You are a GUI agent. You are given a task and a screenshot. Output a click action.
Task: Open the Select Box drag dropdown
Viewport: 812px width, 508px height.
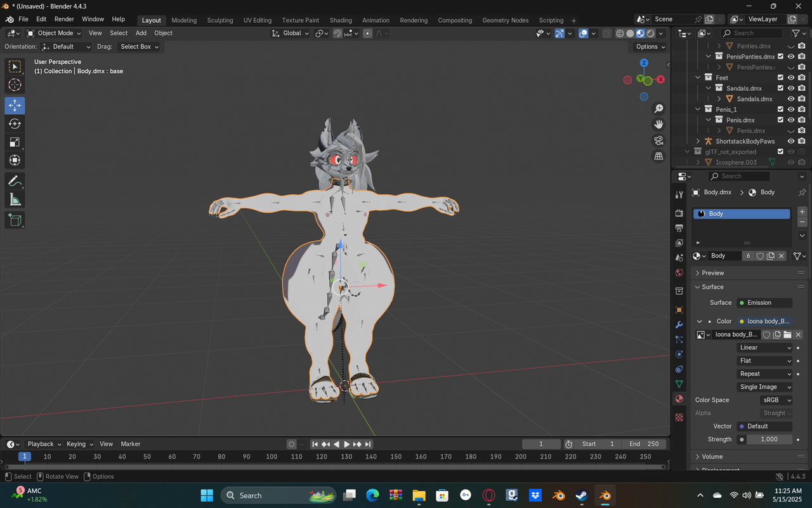coord(139,46)
